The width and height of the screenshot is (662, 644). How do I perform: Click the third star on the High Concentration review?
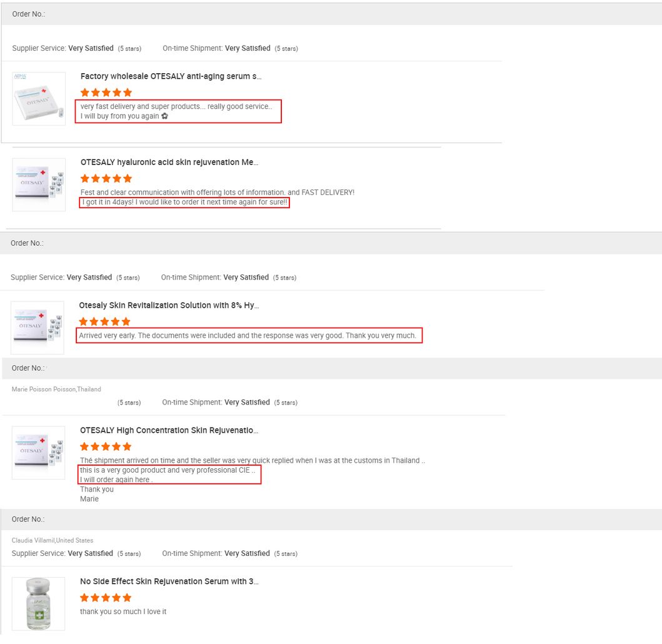pyautogui.click(x=105, y=446)
